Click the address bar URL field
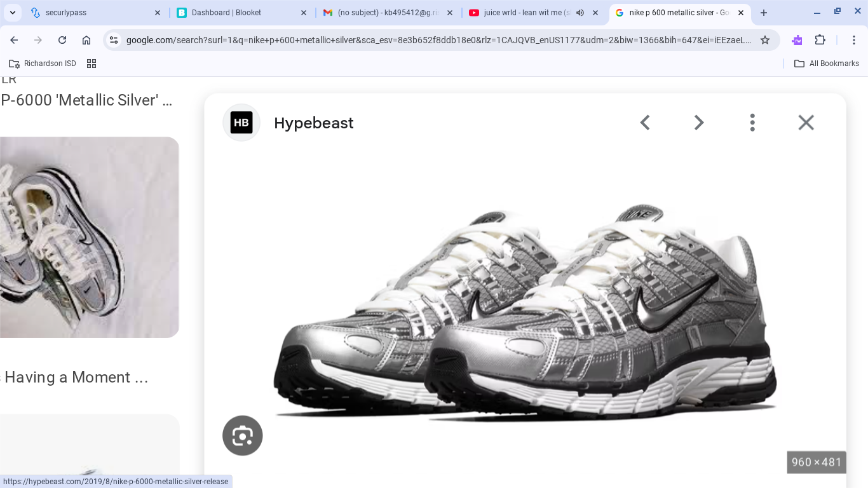 coord(438,40)
